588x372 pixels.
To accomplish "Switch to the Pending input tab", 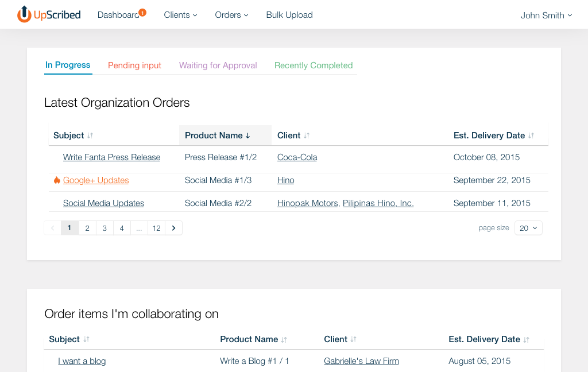I will point(134,65).
